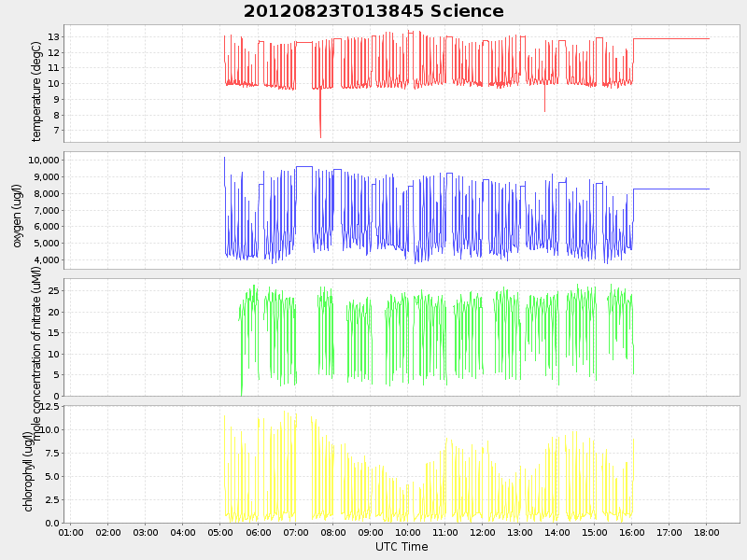Click the 08:00 time tick label
This screenshot has width=747, height=560.
333,532
